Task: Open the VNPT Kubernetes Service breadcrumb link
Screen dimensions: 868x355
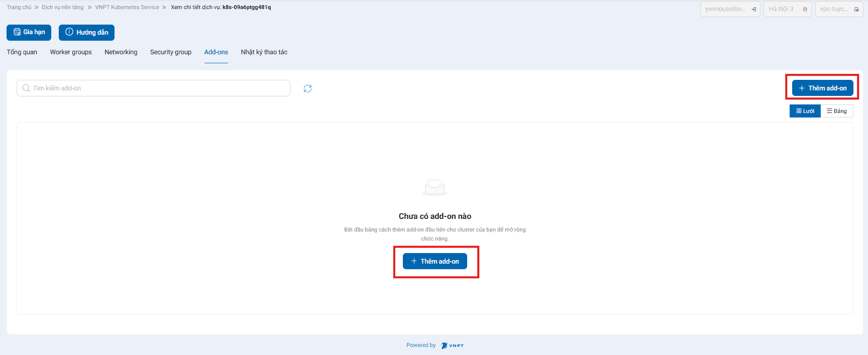Action: 127,8
